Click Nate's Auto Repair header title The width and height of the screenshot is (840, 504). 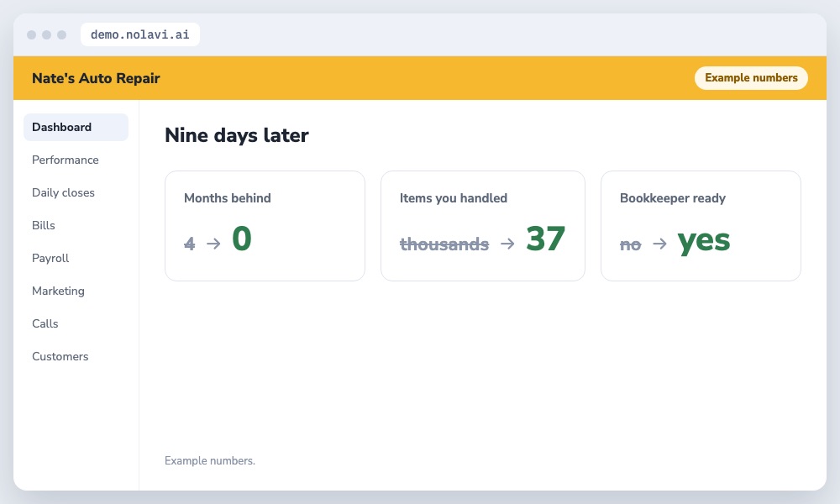96,78
